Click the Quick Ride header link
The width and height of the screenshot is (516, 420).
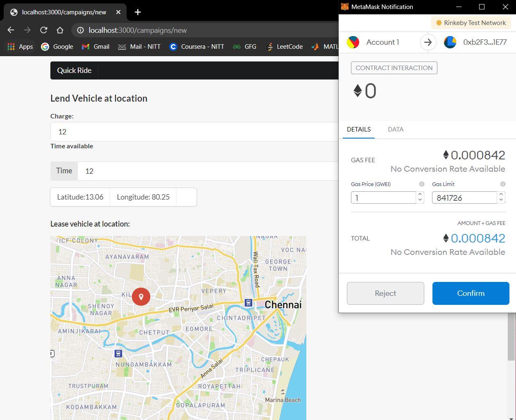74,70
